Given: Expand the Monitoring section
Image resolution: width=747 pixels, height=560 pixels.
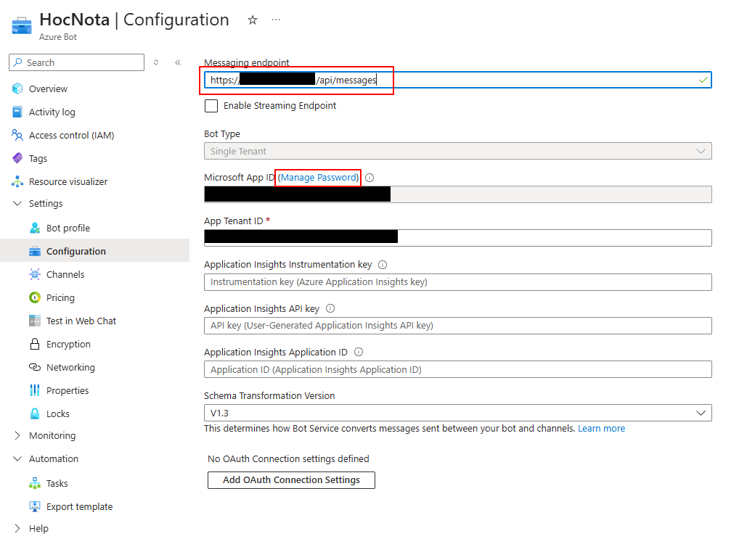Looking at the screenshot, I should [17, 436].
